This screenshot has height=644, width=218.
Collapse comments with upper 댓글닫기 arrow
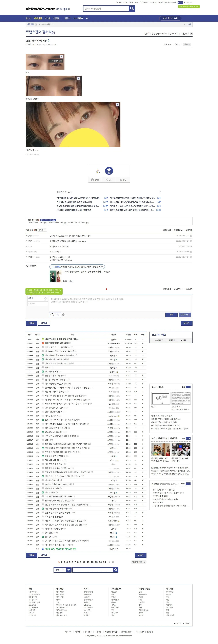click(178, 230)
